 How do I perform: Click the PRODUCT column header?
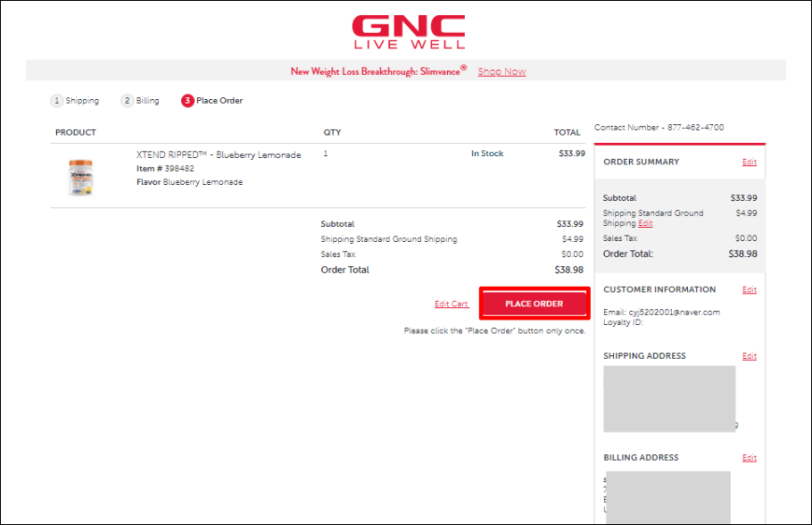tap(76, 132)
